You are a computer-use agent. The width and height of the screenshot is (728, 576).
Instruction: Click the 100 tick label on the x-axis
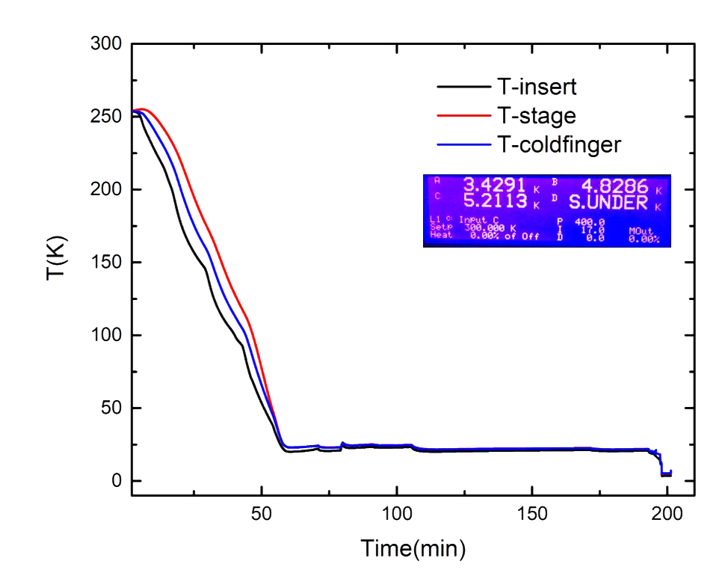pyautogui.click(x=396, y=514)
